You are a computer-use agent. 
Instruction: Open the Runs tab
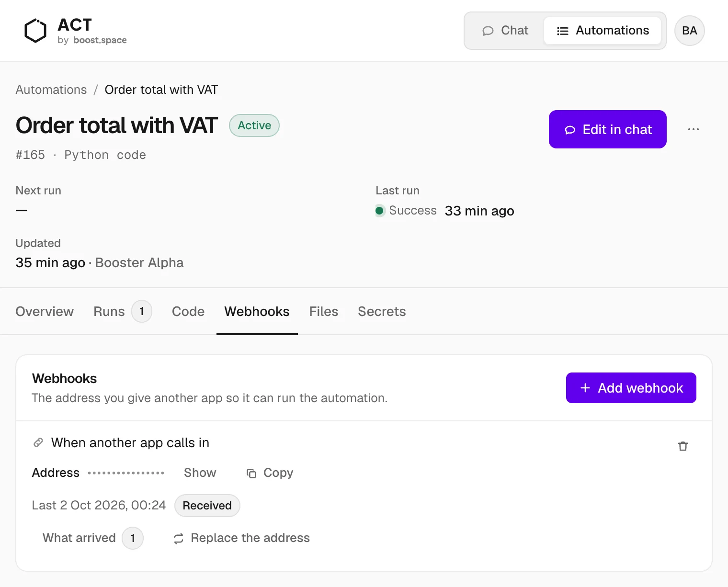[122, 312]
